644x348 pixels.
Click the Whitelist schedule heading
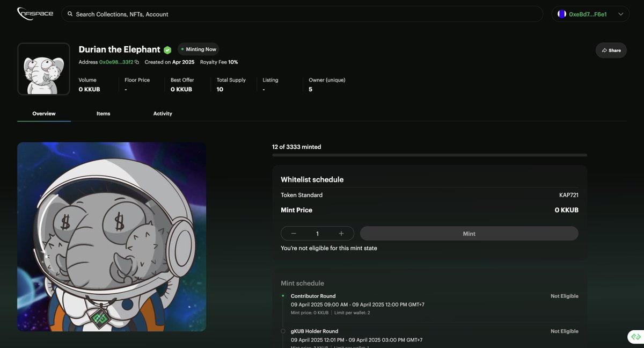pos(312,179)
